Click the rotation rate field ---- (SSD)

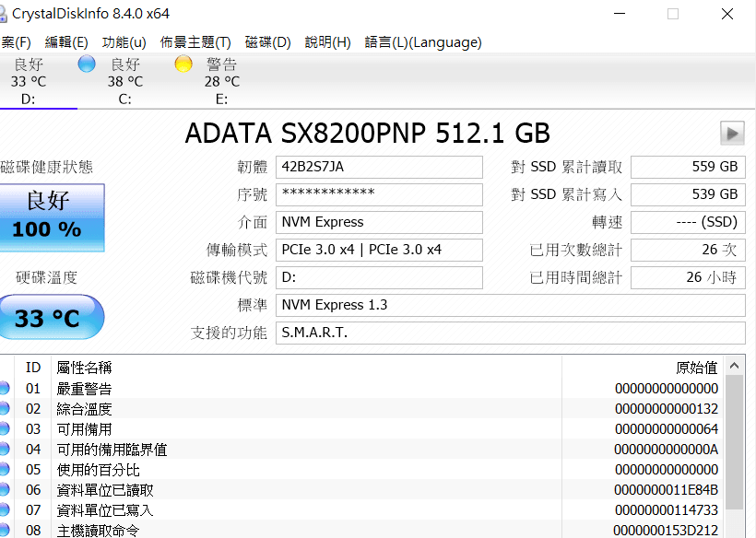click(x=688, y=222)
